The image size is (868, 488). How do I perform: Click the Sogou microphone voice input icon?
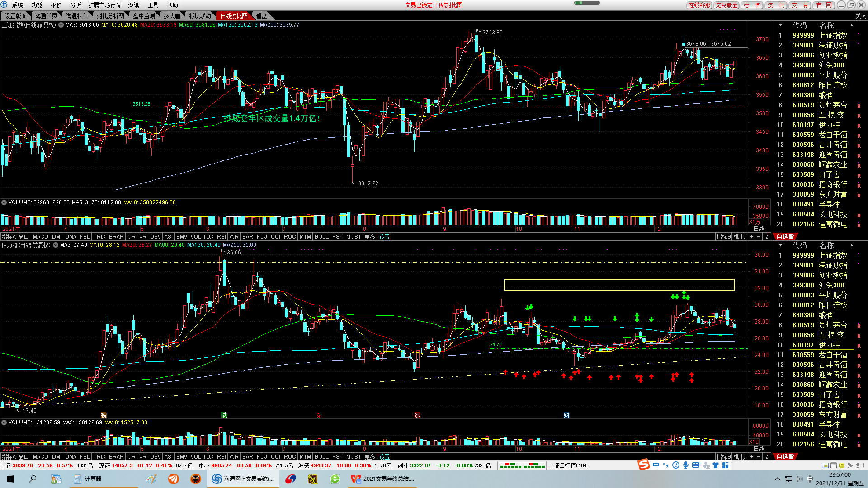tap(686, 465)
